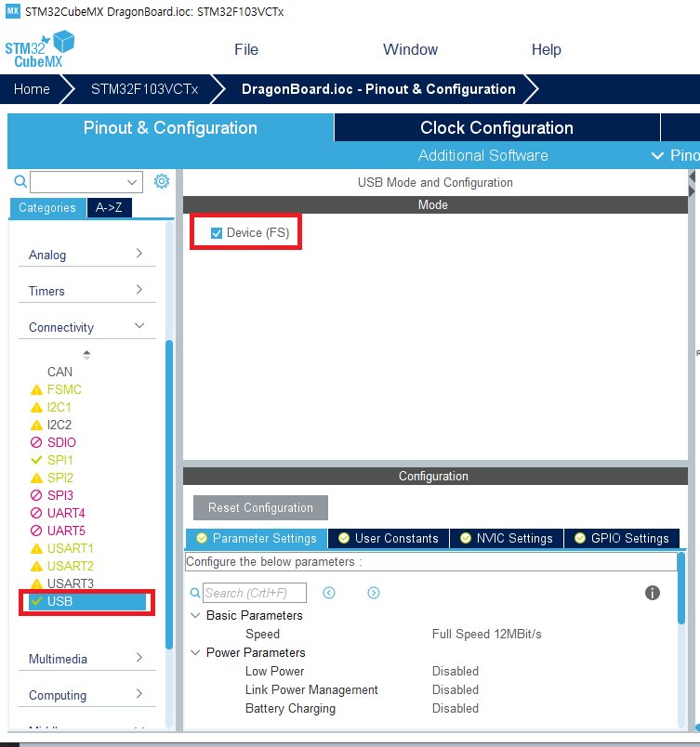Viewport: 700px width, 747px height.
Task: Open the File menu
Action: click(x=246, y=49)
